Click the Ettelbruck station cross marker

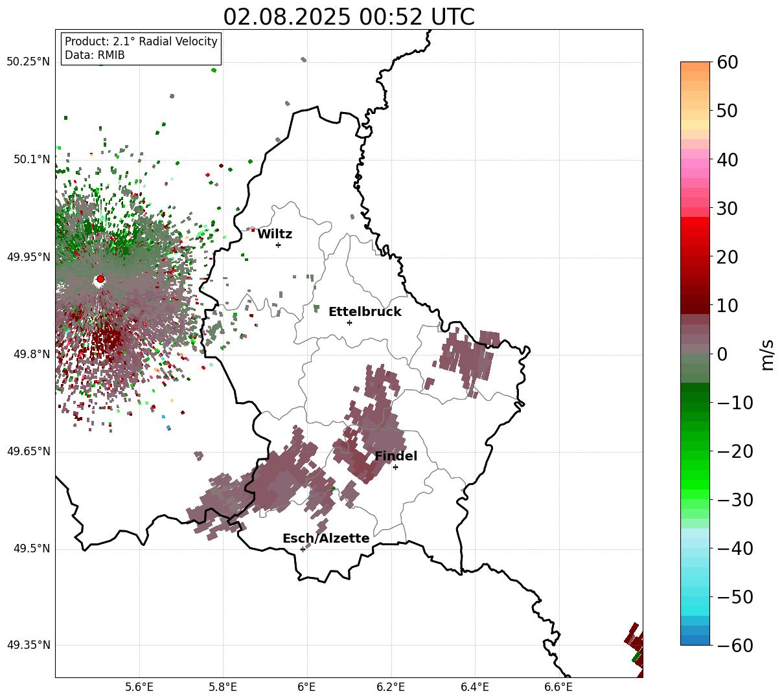click(x=349, y=322)
